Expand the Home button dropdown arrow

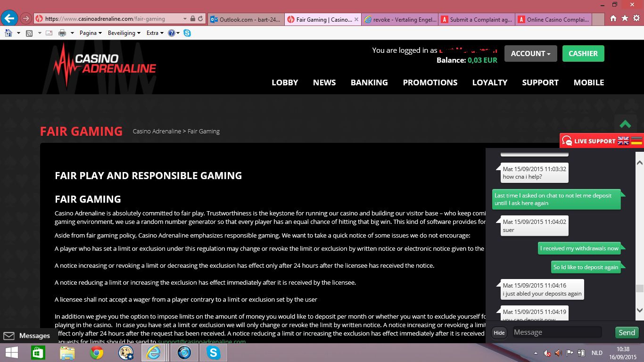18,33
